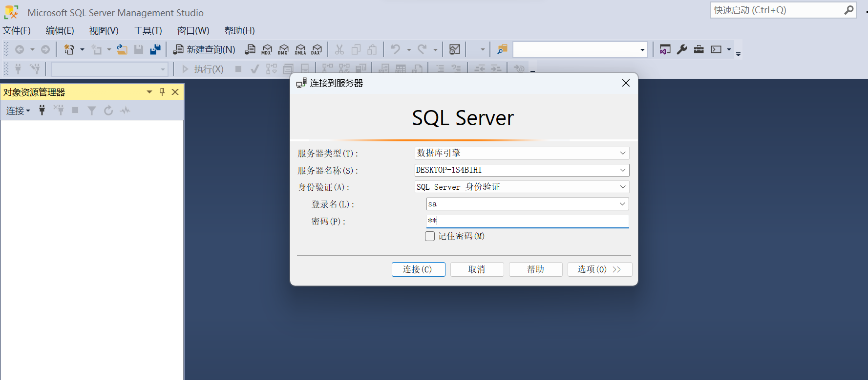
Task: Open the New Project dropdown arrow
Action: click(82, 49)
